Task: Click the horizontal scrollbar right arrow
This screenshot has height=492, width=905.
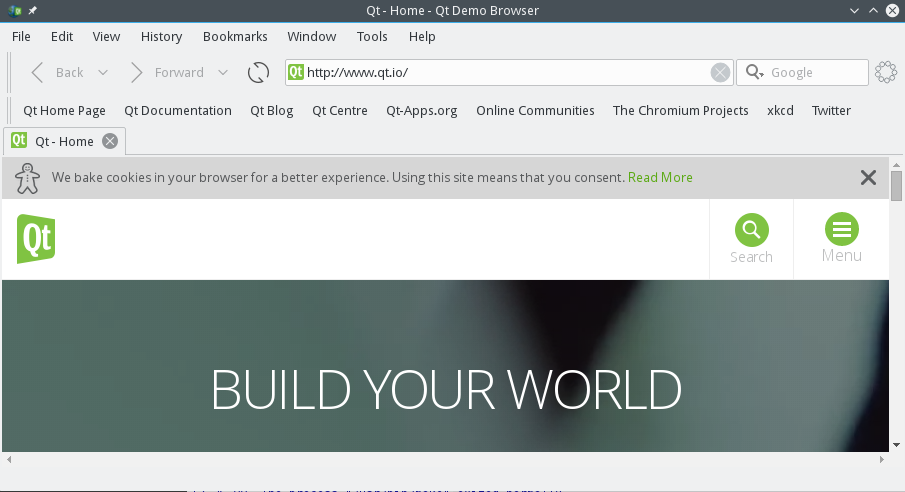Action: coord(881,460)
